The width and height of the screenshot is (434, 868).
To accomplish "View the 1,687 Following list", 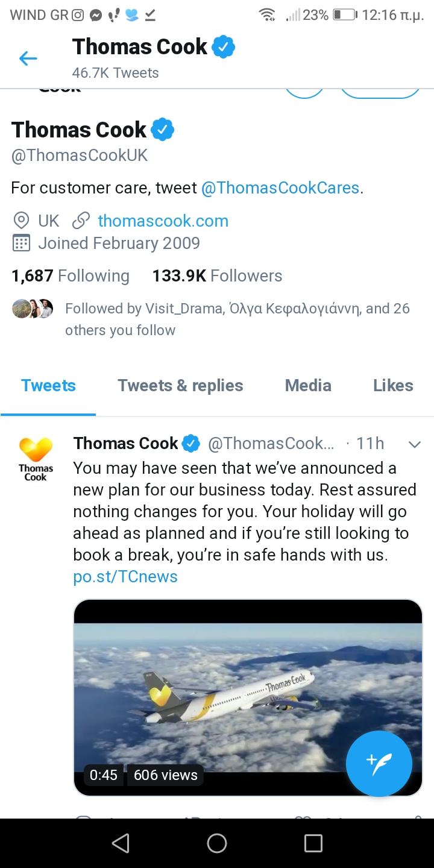I will click(71, 276).
